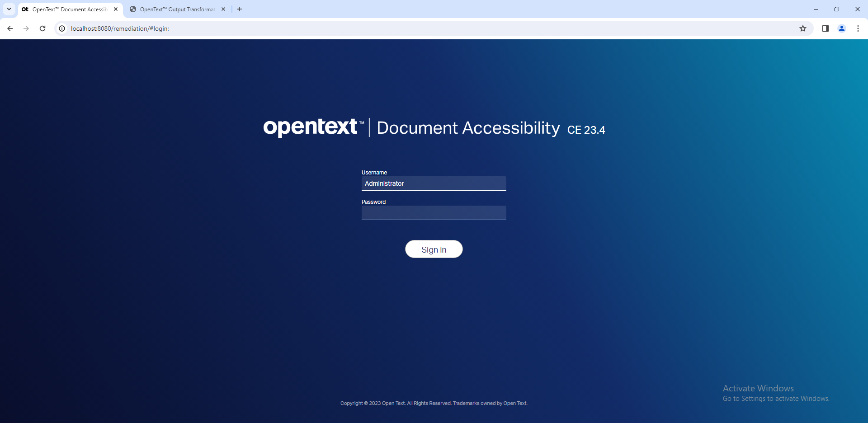Viewport: 868px width, 423px height.
Task: Select the OpenText Document Accessibility tab
Action: [68, 9]
